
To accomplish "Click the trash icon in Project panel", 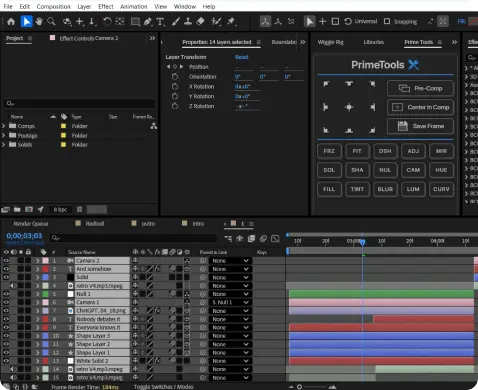I will (x=79, y=209).
